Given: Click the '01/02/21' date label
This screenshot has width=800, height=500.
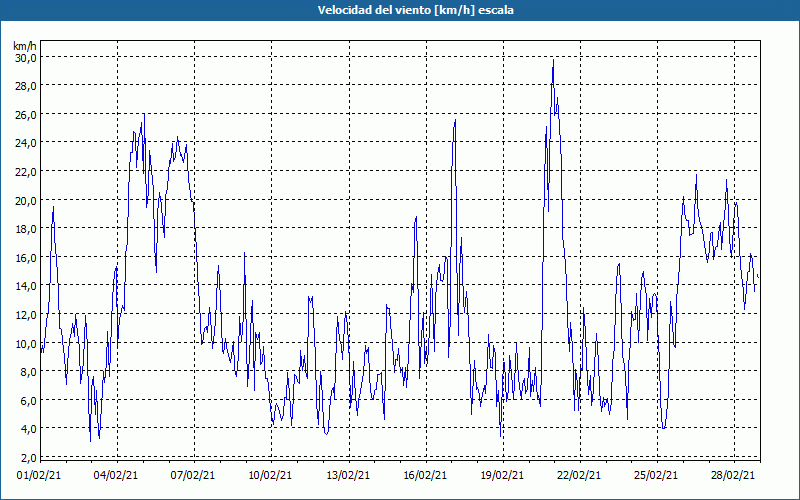Looking at the screenshot, I should (39, 475).
